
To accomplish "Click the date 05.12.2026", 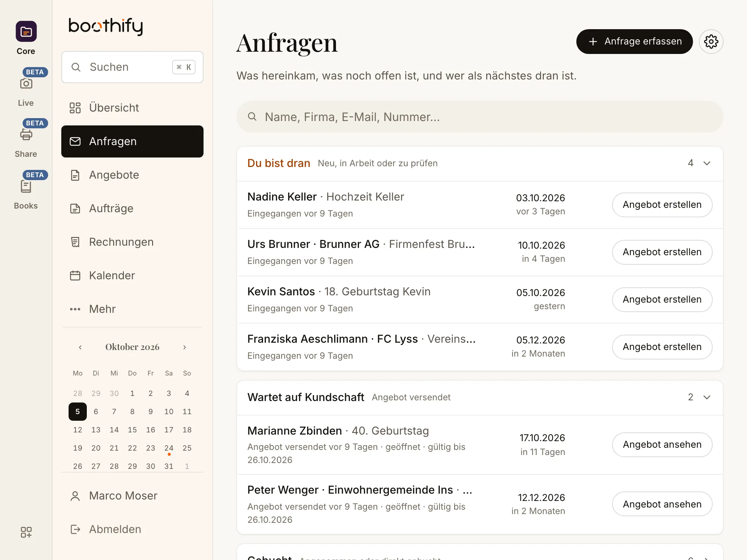I will (541, 340).
